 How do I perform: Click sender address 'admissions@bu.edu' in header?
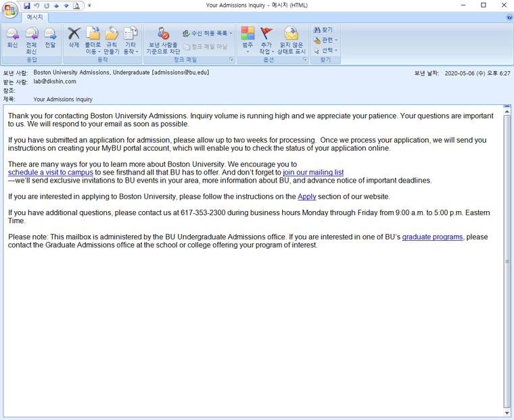point(181,72)
